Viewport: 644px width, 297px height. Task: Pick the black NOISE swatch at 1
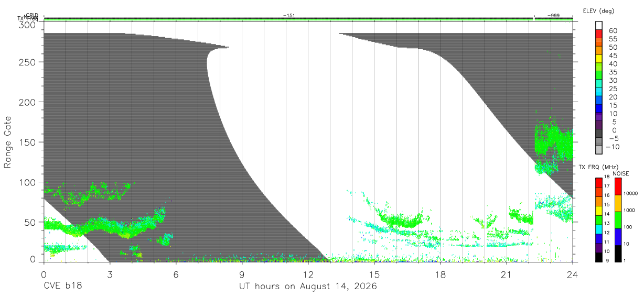point(618,254)
